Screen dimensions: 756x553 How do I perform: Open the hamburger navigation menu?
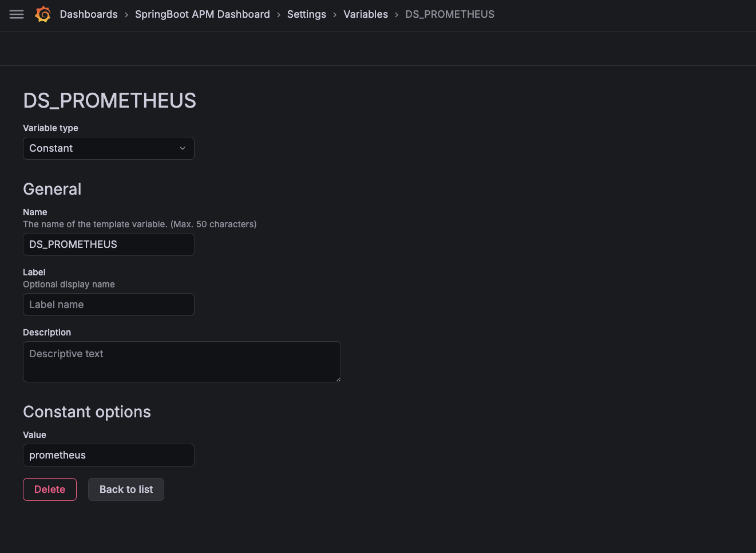click(x=17, y=14)
